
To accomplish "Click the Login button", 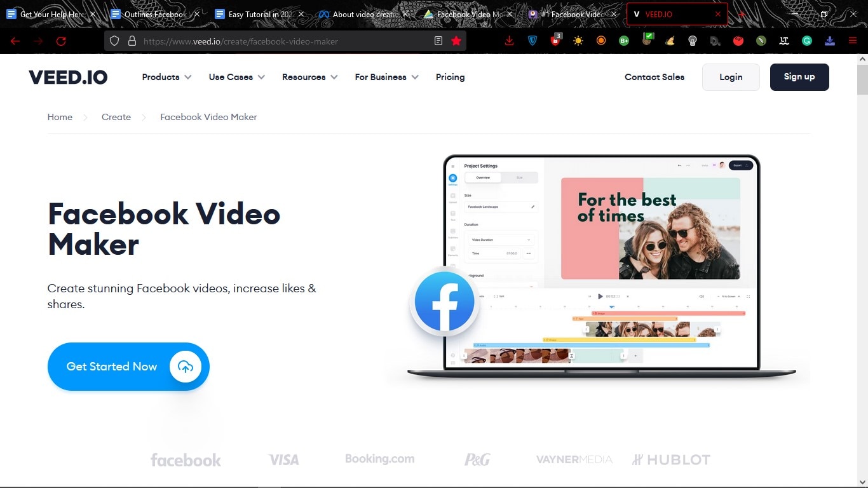I will coord(731,77).
